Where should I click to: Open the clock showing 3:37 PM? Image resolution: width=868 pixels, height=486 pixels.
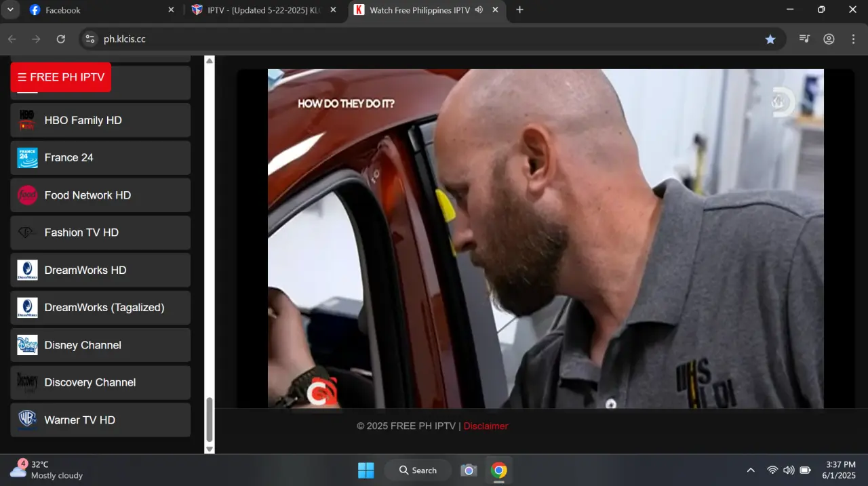[841, 470]
